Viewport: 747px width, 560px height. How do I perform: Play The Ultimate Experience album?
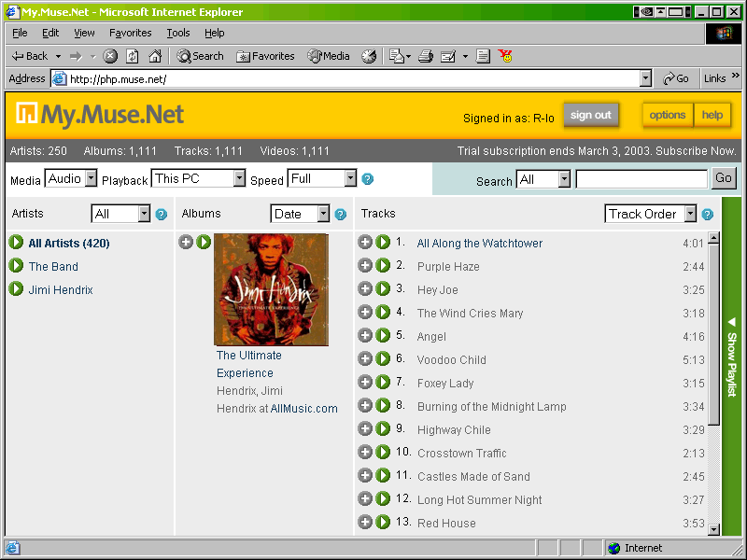pyautogui.click(x=204, y=242)
